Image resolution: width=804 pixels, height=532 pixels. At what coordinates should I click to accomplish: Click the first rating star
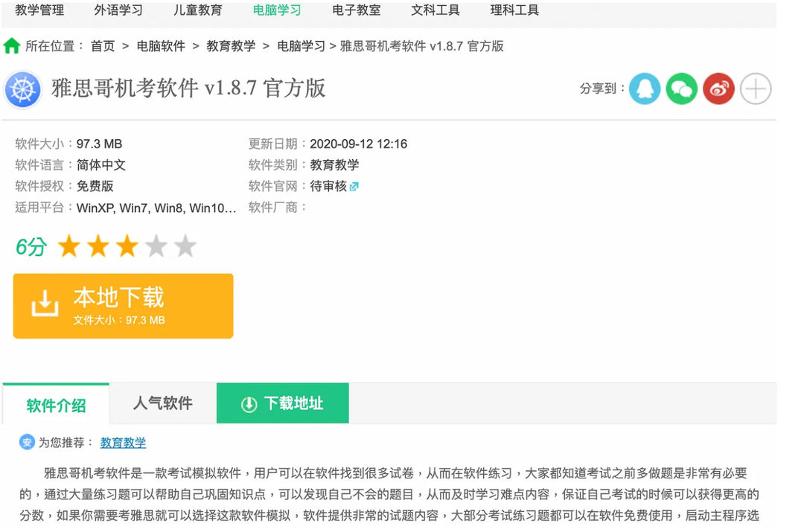pyautogui.click(x=68, y=246)
